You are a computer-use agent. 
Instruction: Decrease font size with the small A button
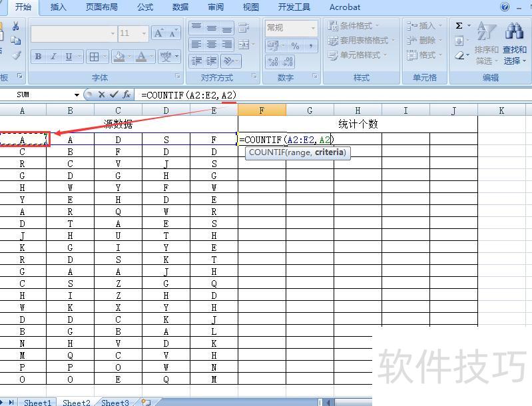(x=173, y=33)
